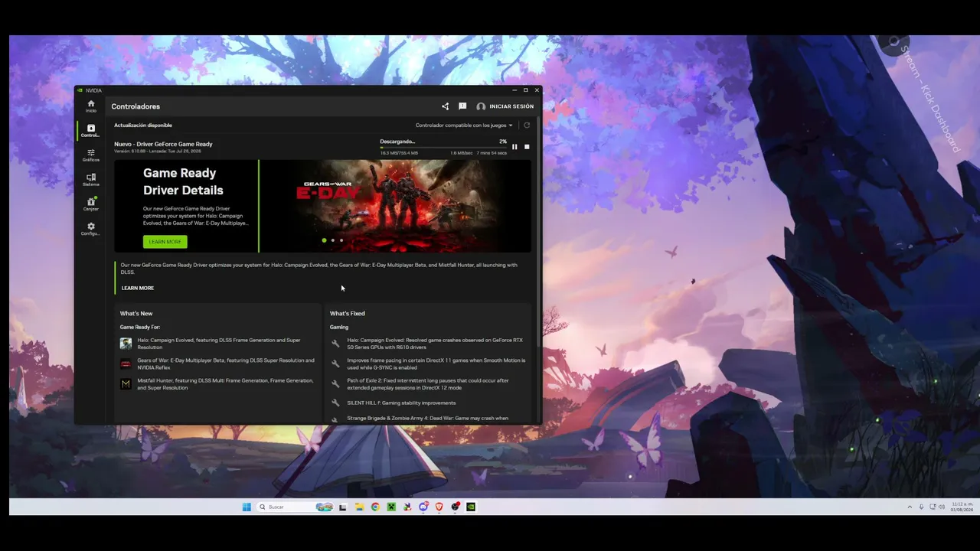980x551 pixels.
Task: Select the first carousel dot on the banner
Action: pyautogui.click(x=324, y=240)
